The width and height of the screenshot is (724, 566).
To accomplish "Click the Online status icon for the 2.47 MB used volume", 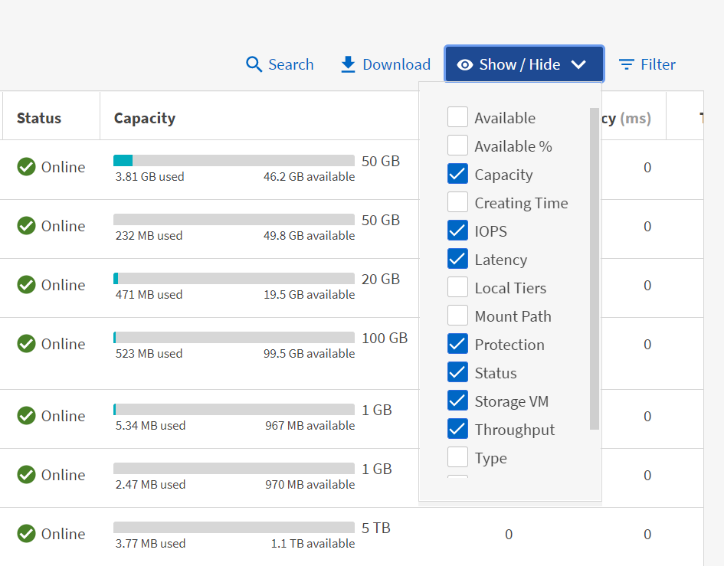I will [x=26, y=475].
